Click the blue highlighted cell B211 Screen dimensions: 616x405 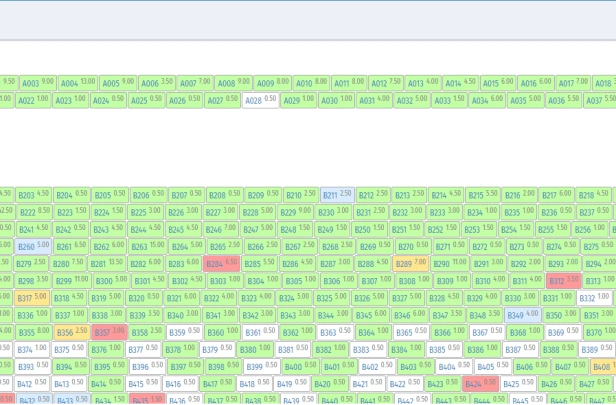pyautogui.click(x=336, y=195)
